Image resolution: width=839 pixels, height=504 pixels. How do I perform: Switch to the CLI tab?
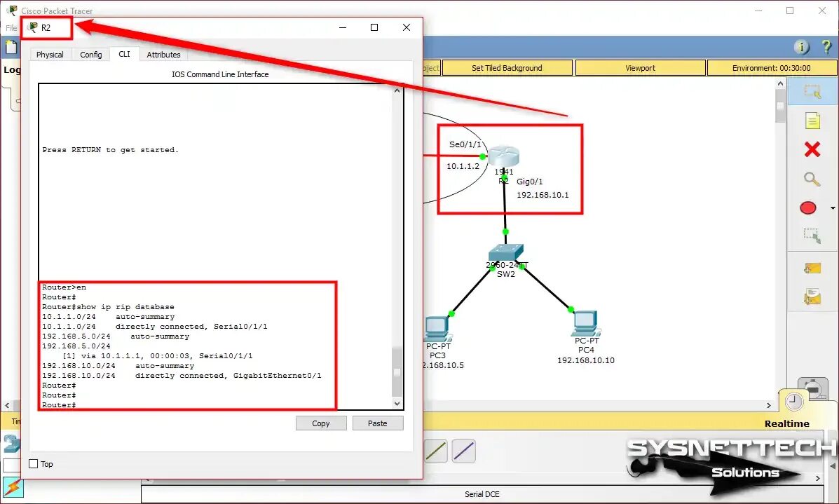tap(124, 54)
